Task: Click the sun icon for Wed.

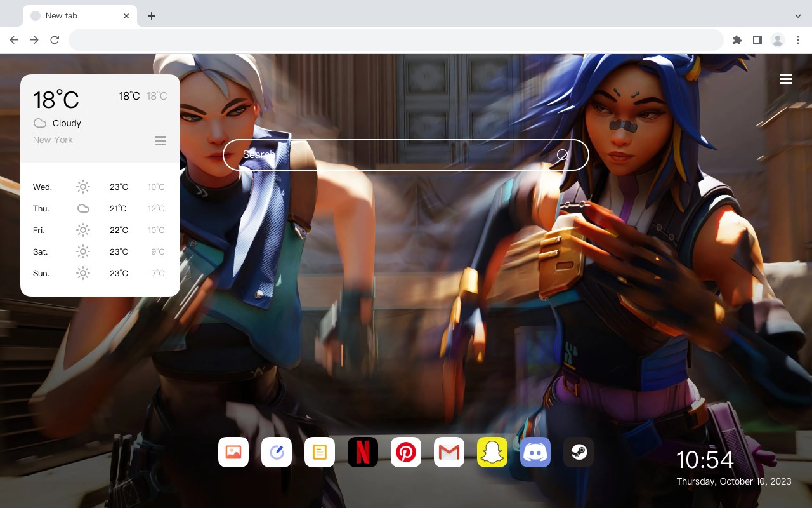Action: tap(83, 187)
